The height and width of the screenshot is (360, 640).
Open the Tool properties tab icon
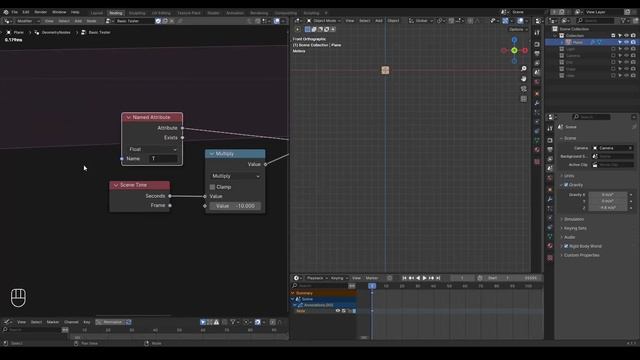(x=550, y=129)
